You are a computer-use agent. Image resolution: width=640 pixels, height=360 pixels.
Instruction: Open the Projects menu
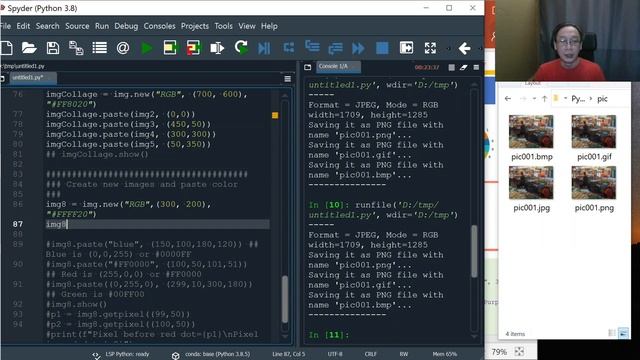[195, 26]
